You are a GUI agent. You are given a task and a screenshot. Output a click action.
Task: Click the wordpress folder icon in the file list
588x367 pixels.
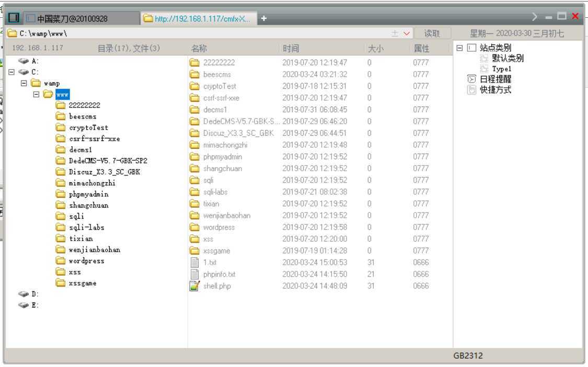coord(194,227)
